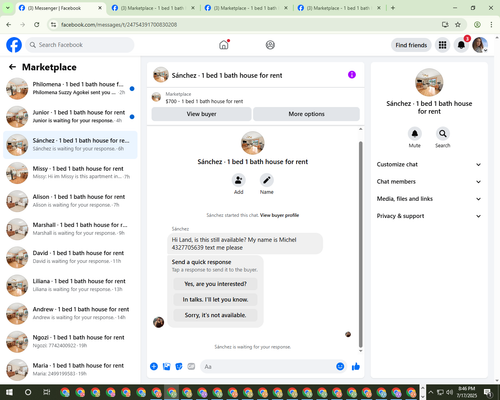Expand Media, files and links section
500x400 pixels.
coord(429,199)
